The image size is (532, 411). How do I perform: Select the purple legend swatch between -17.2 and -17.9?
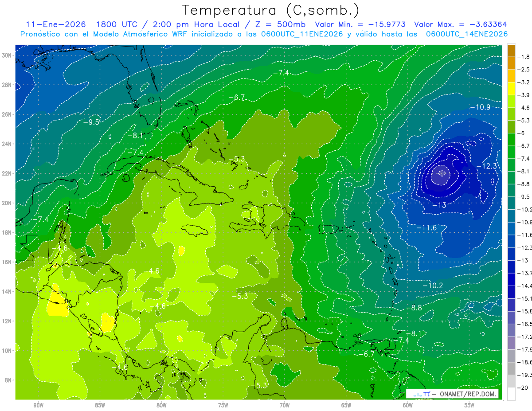coord(511,343)
